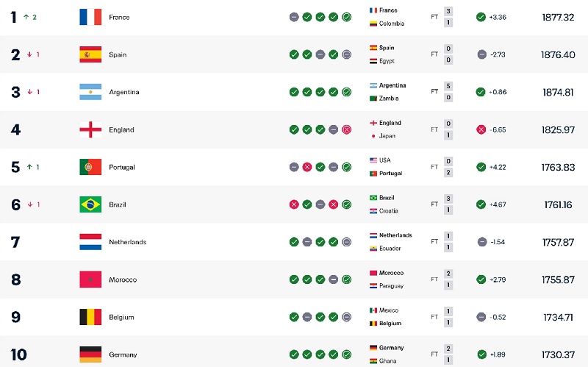Click the small USA flag in Portugal's match
This screenshot has width=588, height=367.
point(373,160)
